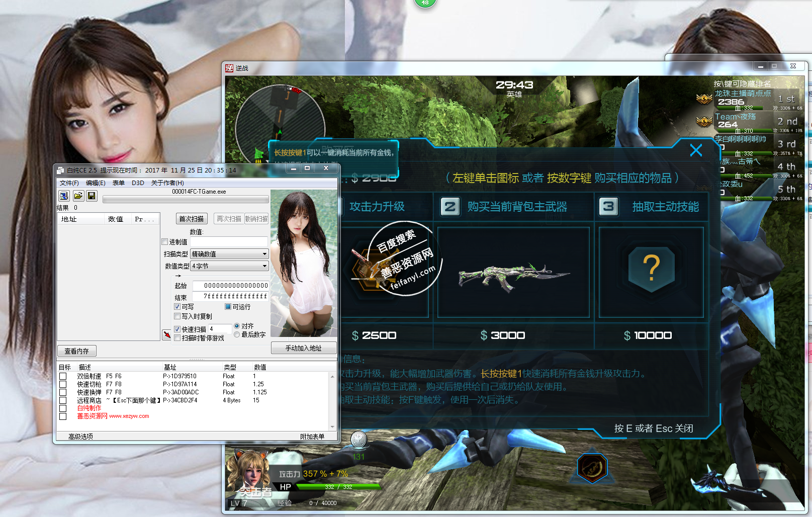
Task: Click the scan progress bar
Action: [185, 200]
